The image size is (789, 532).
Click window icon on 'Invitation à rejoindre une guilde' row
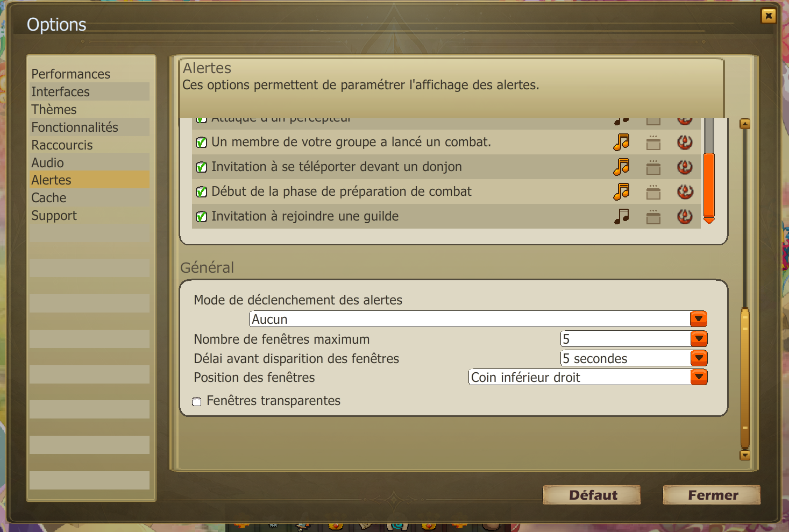(653, 217)
